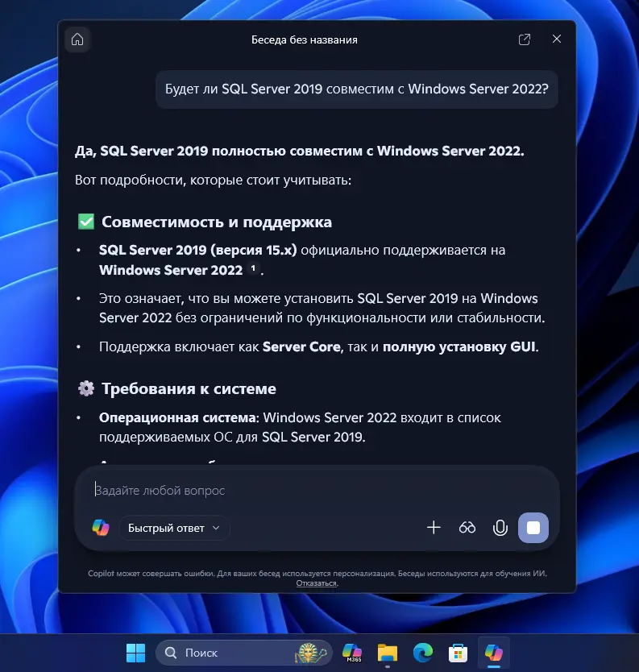Click the plus icon to add attachment

pyautogui.click(x=434, y=528)
